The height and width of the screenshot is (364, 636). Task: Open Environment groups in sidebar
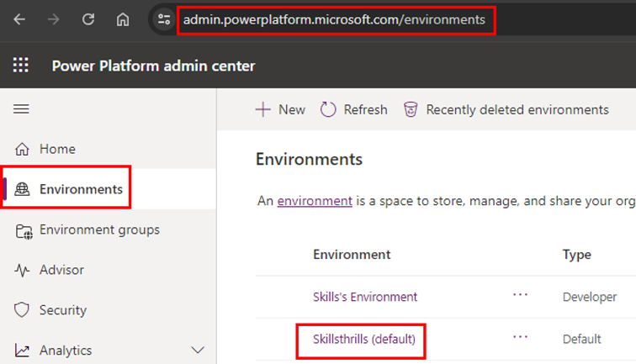(98, 229)
